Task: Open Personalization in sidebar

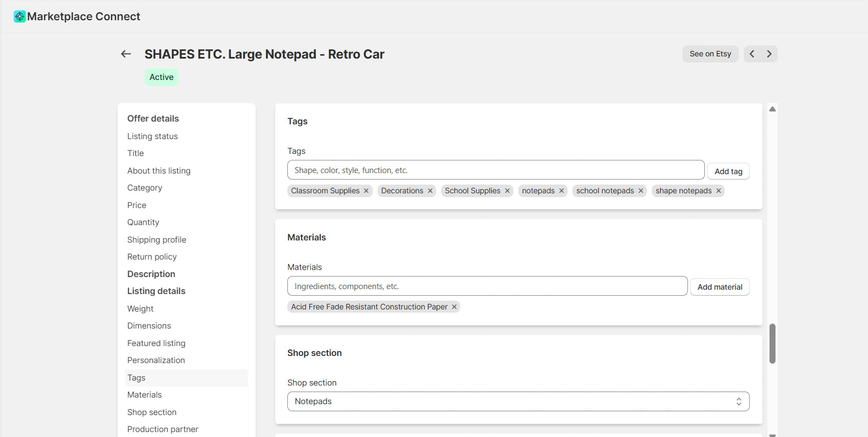Action: click(x=157, y=360)
